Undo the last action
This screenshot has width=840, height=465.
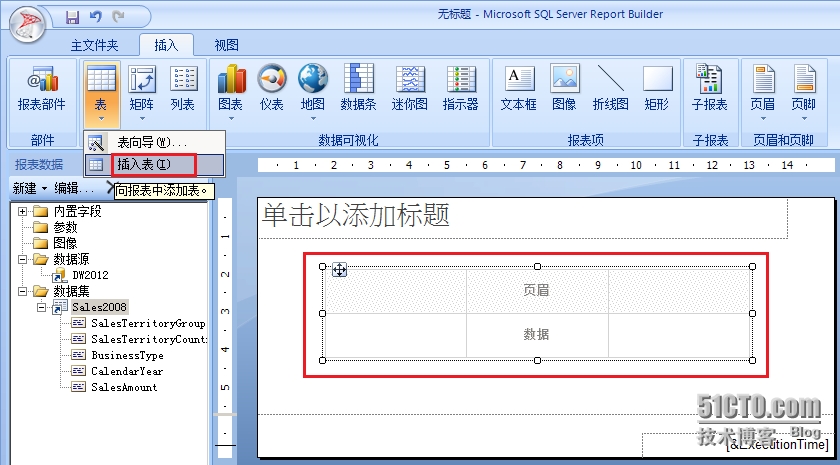pyautogui.click(x=96, y=17)
